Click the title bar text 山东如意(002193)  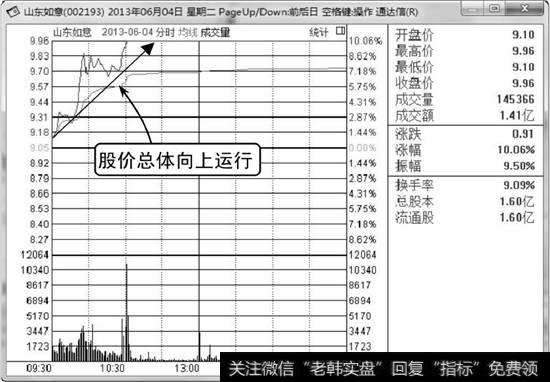pyautogui.click(x=64, y=12)
